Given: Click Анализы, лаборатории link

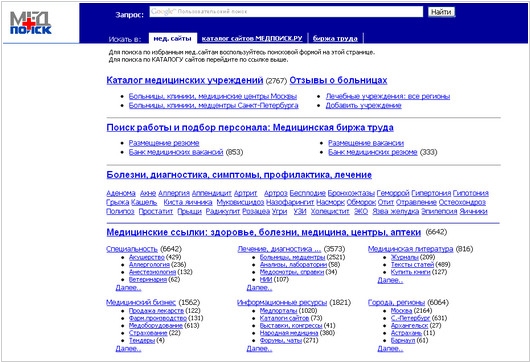Looking at the screenshot, I should click(293, 265).
